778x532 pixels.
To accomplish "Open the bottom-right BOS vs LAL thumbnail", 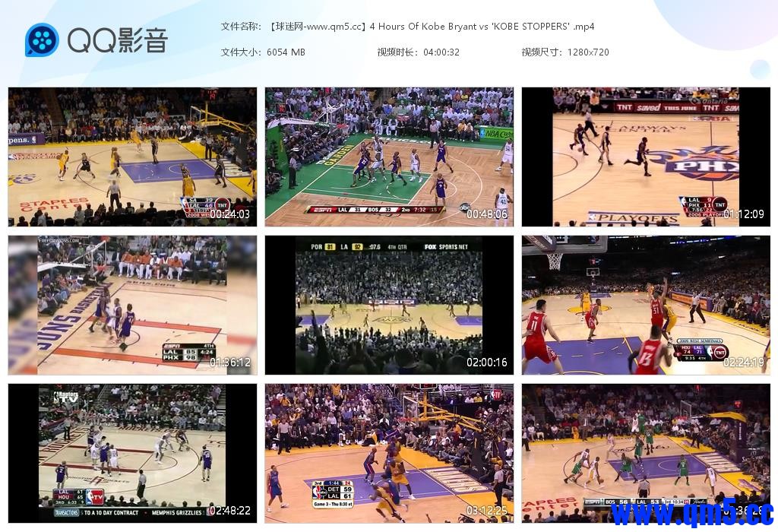I will click(x=646, y=453).
